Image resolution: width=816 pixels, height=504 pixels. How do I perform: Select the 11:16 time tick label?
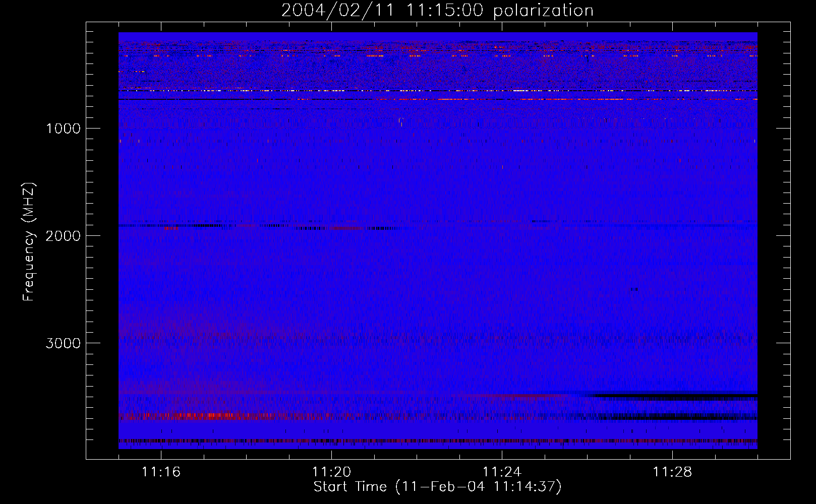[x=161, y=472]
